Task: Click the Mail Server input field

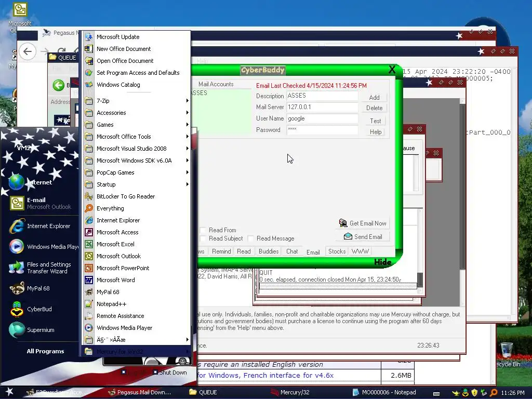Action: tap(322, 107)
